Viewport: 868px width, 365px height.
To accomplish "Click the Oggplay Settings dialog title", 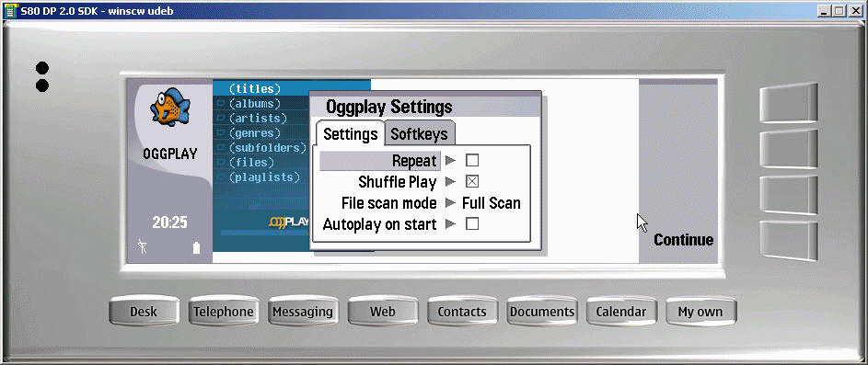I will [x=389, y=106].
